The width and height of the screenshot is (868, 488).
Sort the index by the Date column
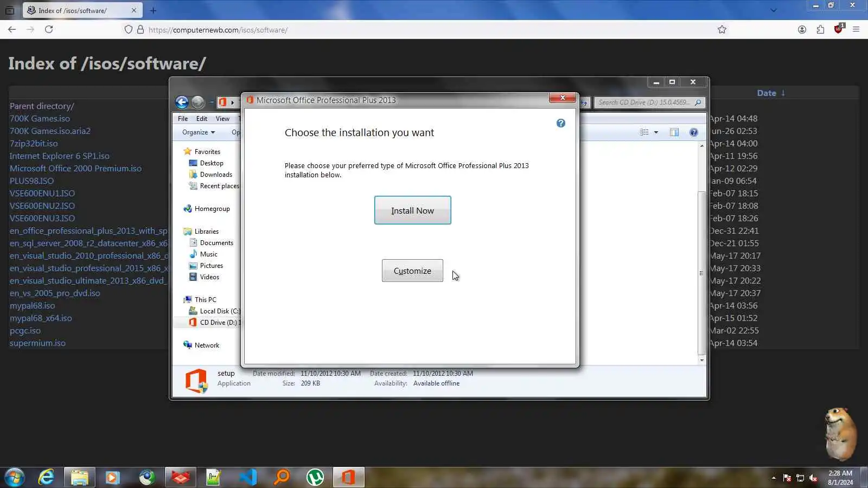[x=766, y=93]
